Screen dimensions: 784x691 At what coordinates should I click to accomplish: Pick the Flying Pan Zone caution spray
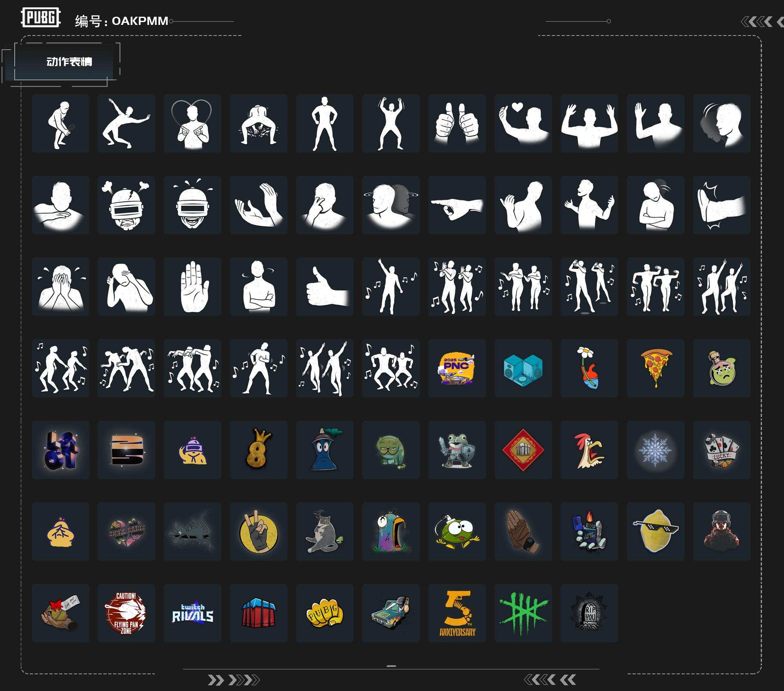pyautogui.click(x=126, y=613)
